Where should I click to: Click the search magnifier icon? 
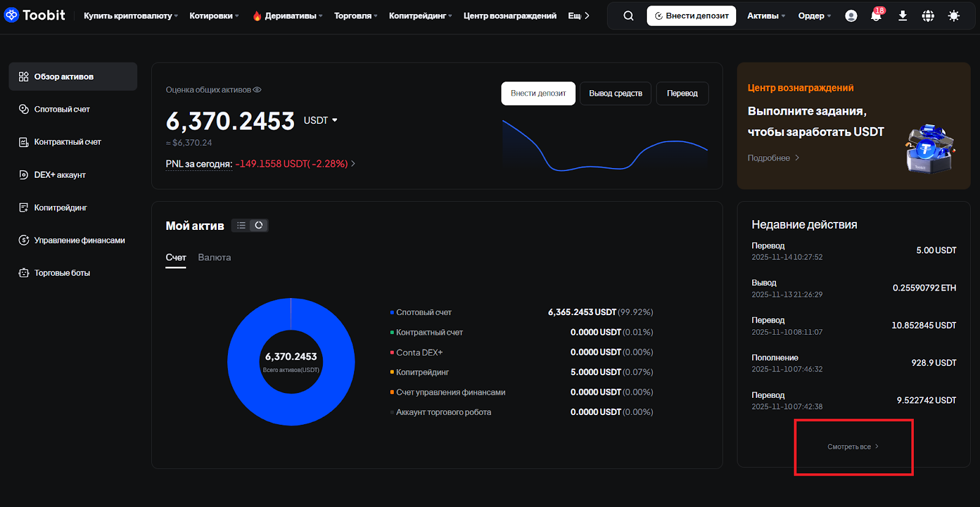[x=628, y=16]
